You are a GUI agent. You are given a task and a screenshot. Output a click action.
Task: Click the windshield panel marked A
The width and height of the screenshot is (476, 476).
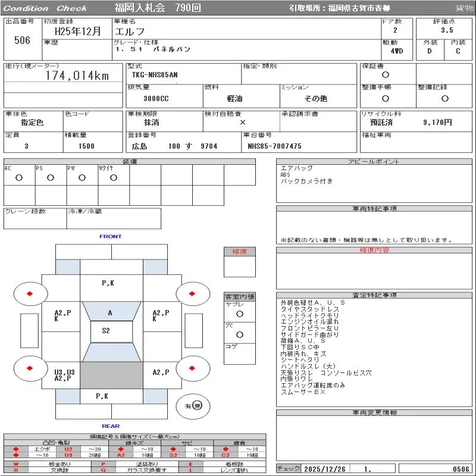click(111, 312)
